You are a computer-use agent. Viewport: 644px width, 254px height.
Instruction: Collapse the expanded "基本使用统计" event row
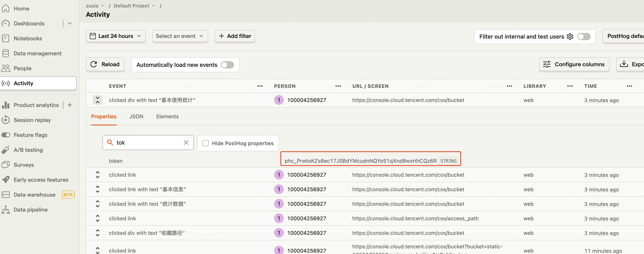[97, 100]
